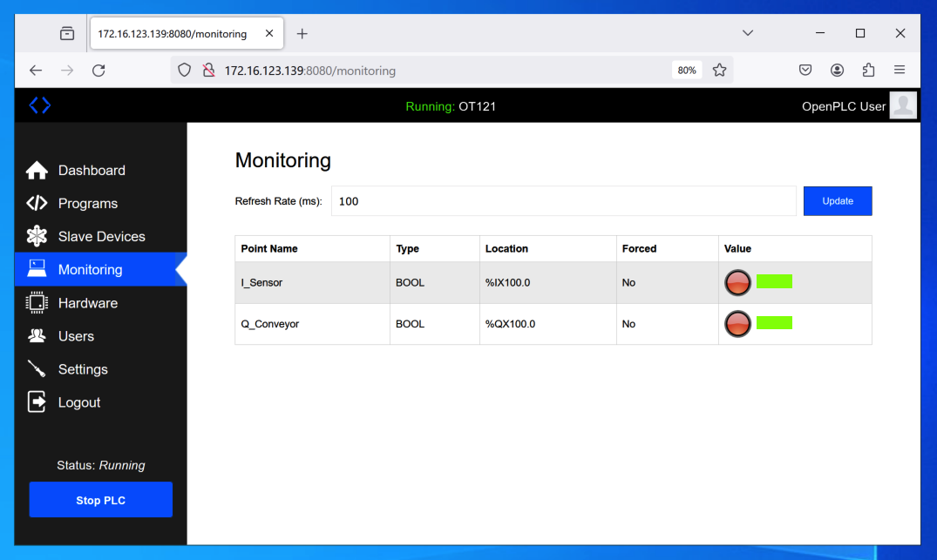Click the user avatar picture
Screen dimensions: 937x560
pyautogui.click(x=903, y=105)
